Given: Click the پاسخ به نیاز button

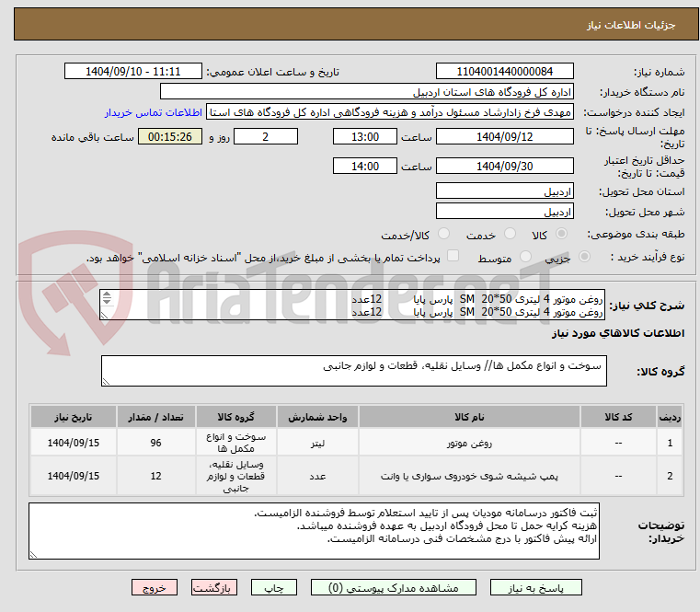Looking at the screenshot, I should tap(535, 587).
